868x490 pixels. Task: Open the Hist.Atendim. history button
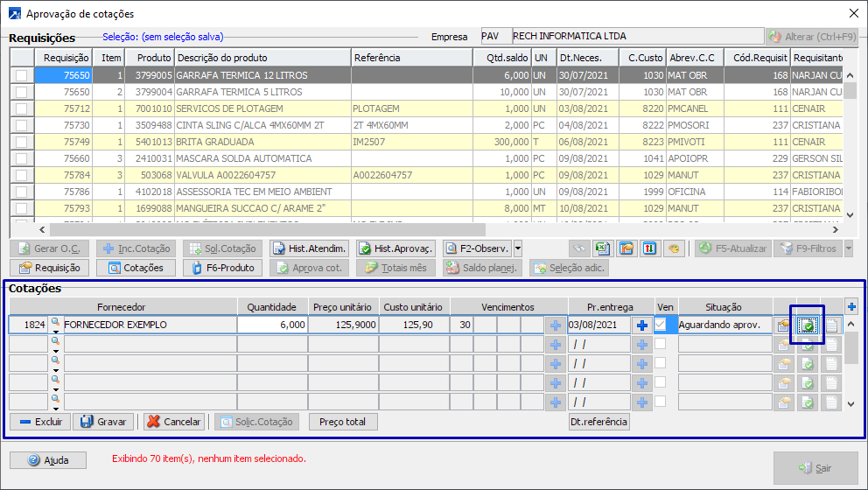coord(310,248)
